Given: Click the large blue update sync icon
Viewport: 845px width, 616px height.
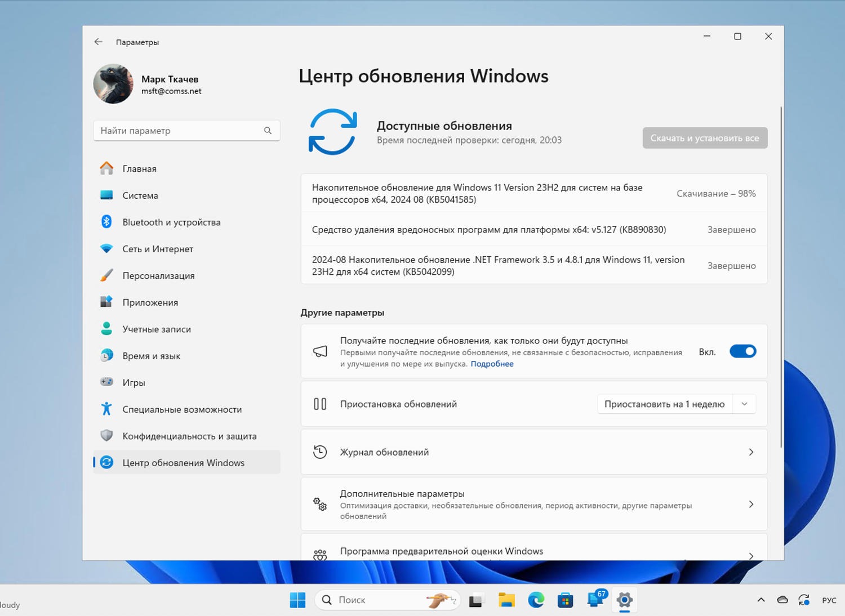Looking at the screenshot, I should point(333,132).
